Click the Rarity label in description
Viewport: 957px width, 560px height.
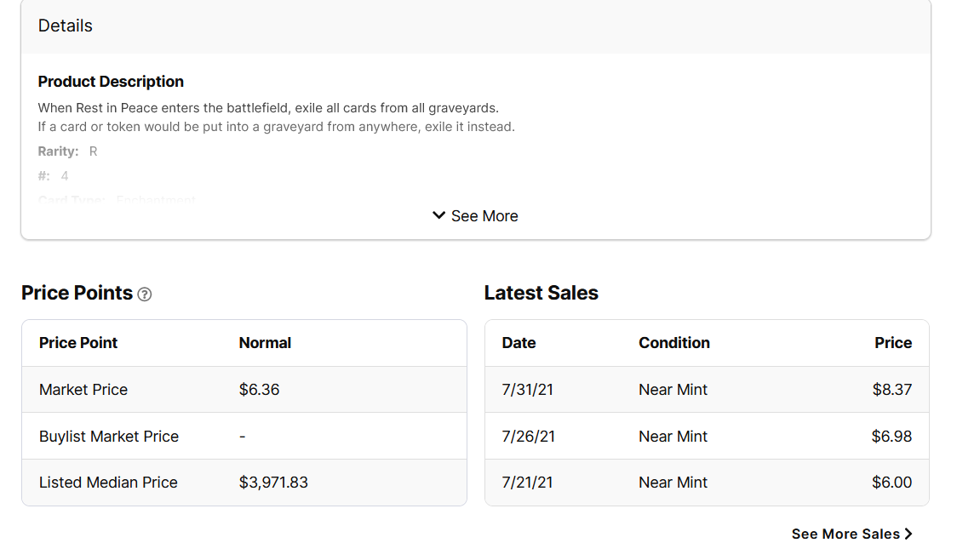pyautogui.click(x=58, y=151)
